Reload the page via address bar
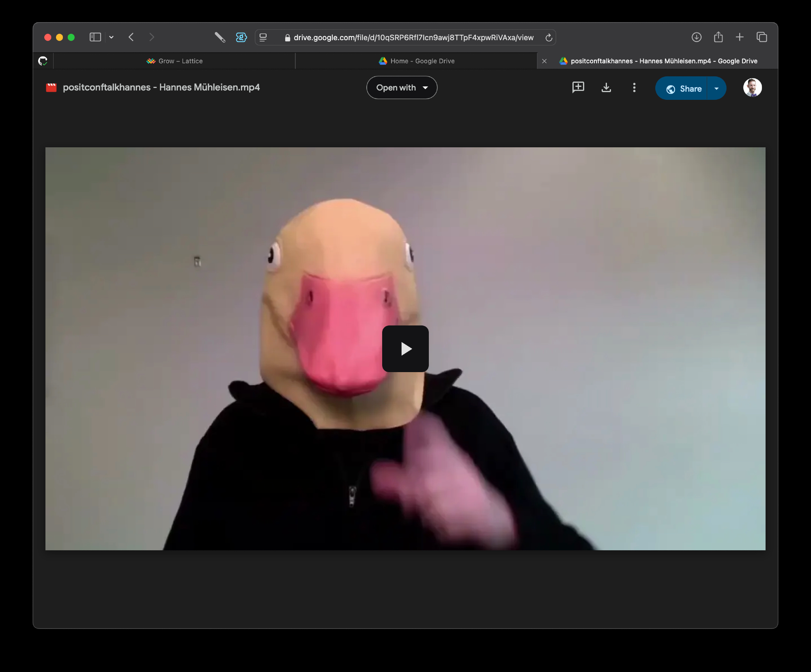 click(549, 38)
